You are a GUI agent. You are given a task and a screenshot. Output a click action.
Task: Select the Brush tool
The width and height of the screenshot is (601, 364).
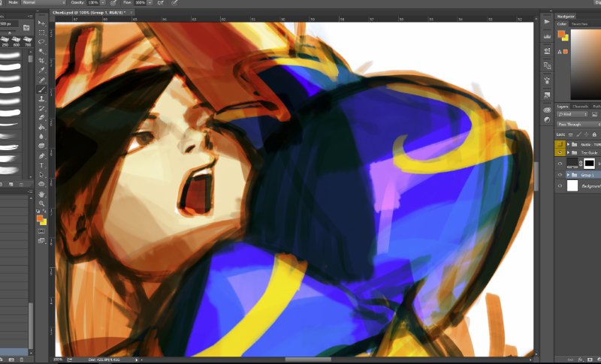41,89
